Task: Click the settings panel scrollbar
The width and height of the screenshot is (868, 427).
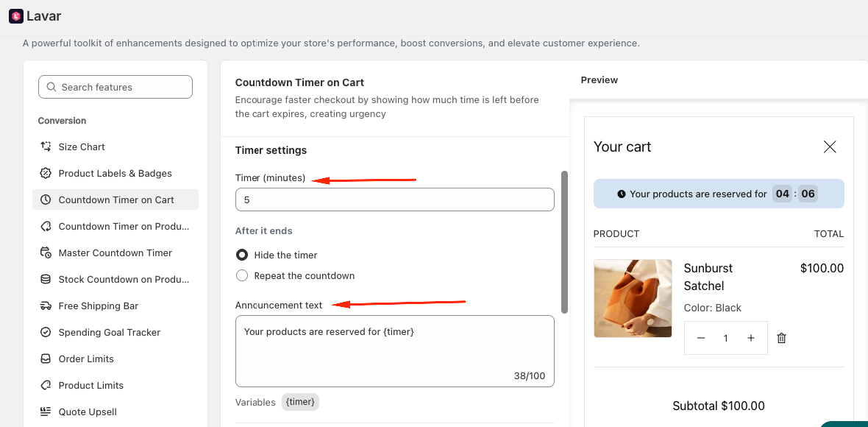Action: 564,242
